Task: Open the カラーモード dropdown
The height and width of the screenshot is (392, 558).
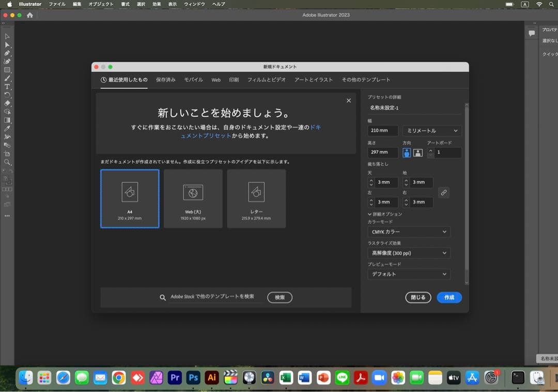Action: (x=409, y=232)
